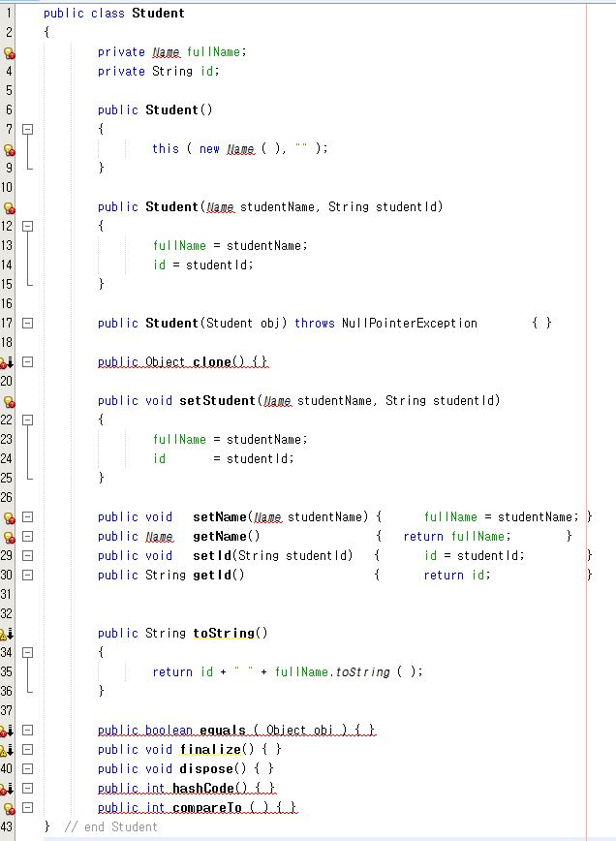The width and height of the screenshot is (616, 841).
Task: Toggle fold marker beside equals method
Action: click(x=27, y=730)
